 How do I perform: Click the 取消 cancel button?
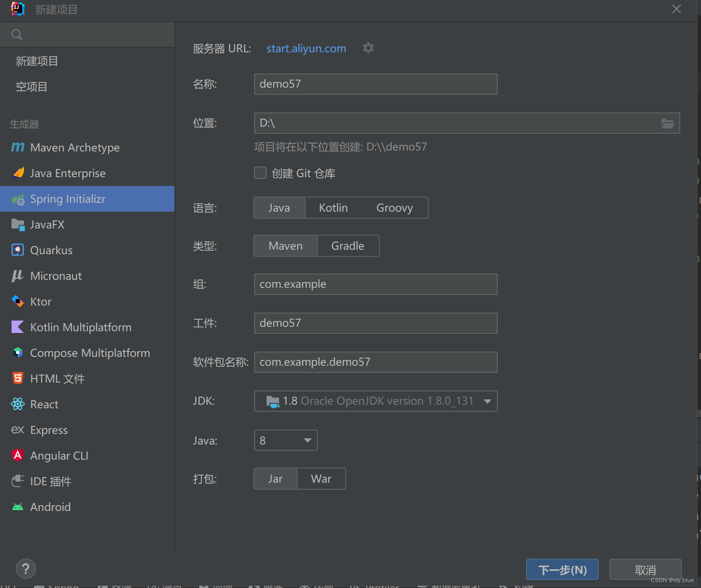646,569
